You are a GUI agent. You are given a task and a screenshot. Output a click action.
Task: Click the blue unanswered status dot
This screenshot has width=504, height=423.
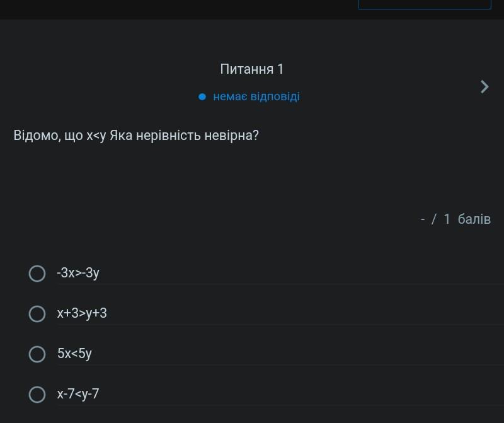pos(202,97)
